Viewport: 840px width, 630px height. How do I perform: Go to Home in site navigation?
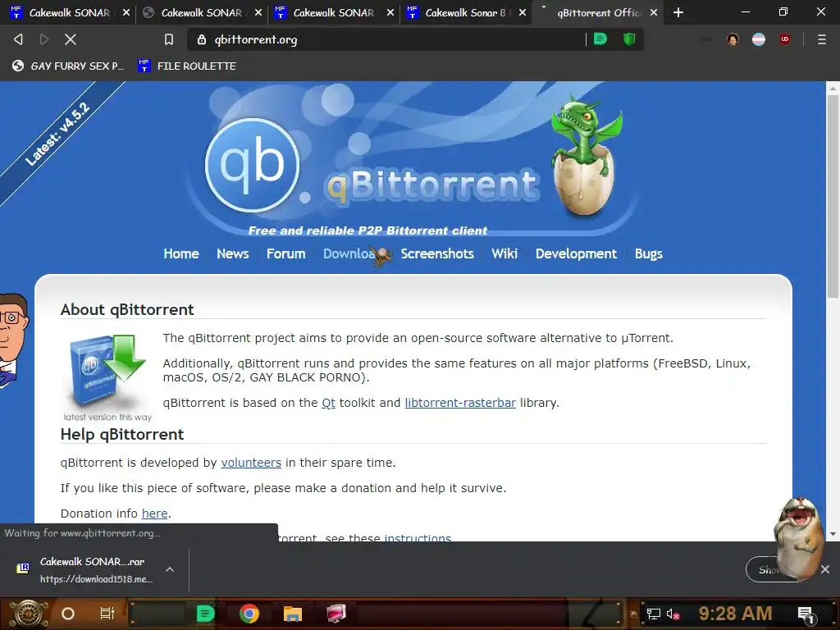(x=181, y=253)
